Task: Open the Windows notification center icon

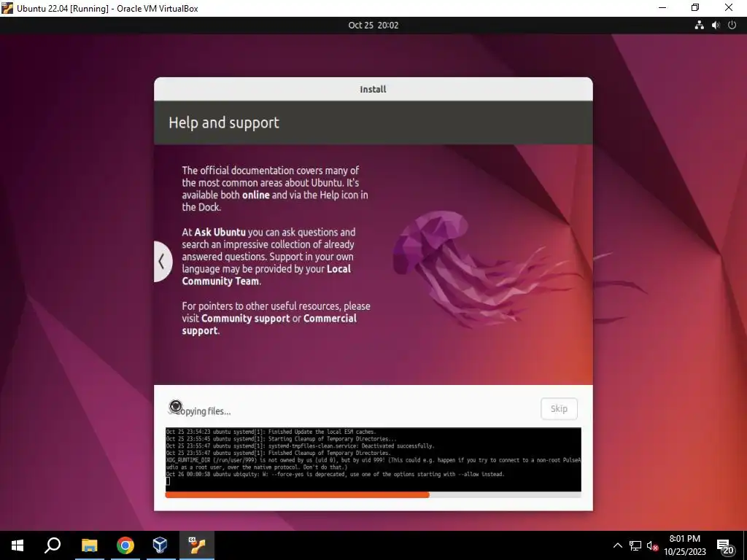Action: [725, 545]
